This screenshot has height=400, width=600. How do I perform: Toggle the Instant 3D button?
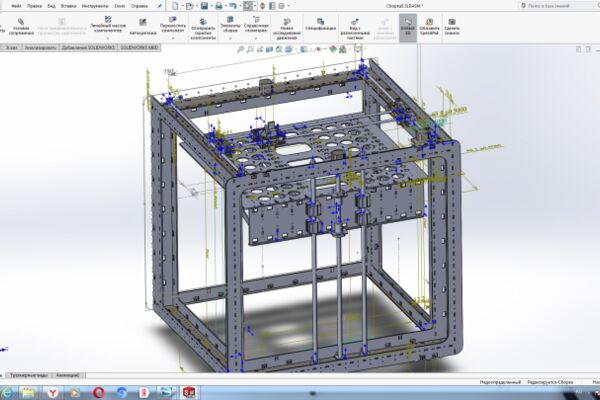tap(408, 28)
